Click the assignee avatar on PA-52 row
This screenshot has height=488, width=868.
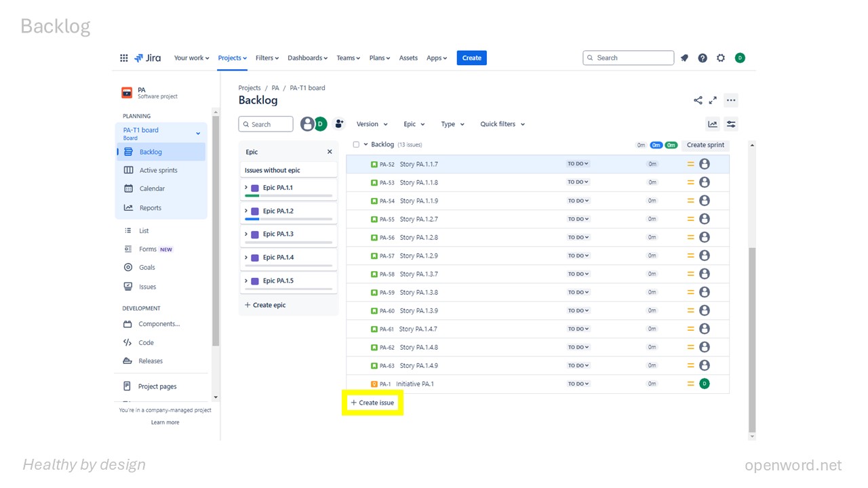[x=705, y=164]
